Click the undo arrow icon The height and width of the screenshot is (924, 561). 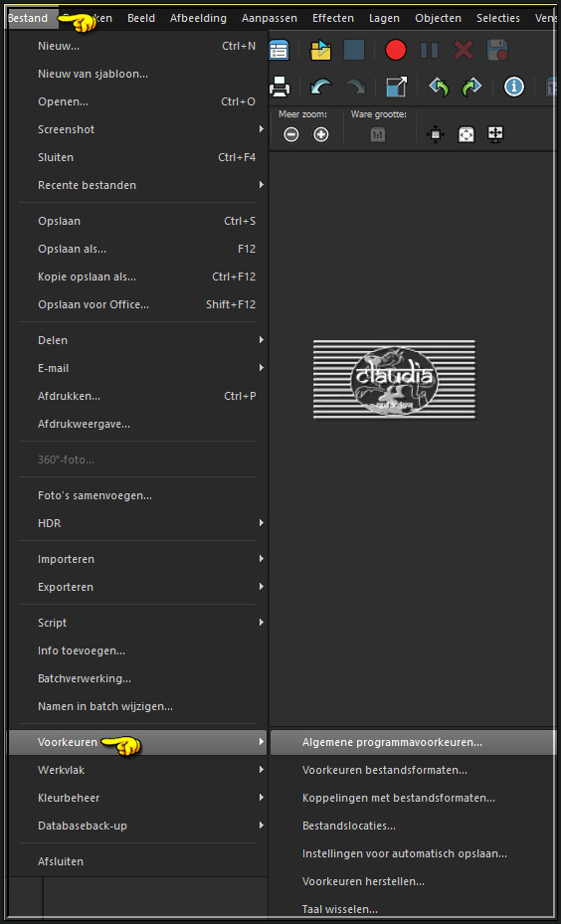pos(320,88)
